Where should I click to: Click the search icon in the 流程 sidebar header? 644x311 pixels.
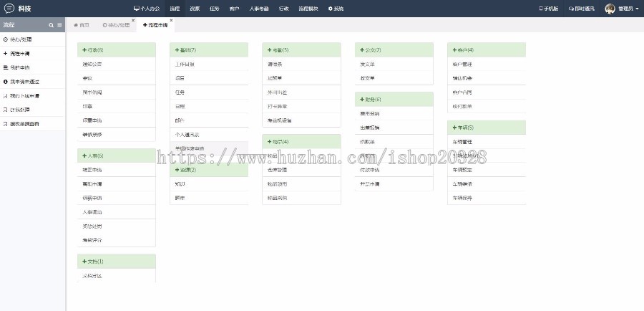52,25
